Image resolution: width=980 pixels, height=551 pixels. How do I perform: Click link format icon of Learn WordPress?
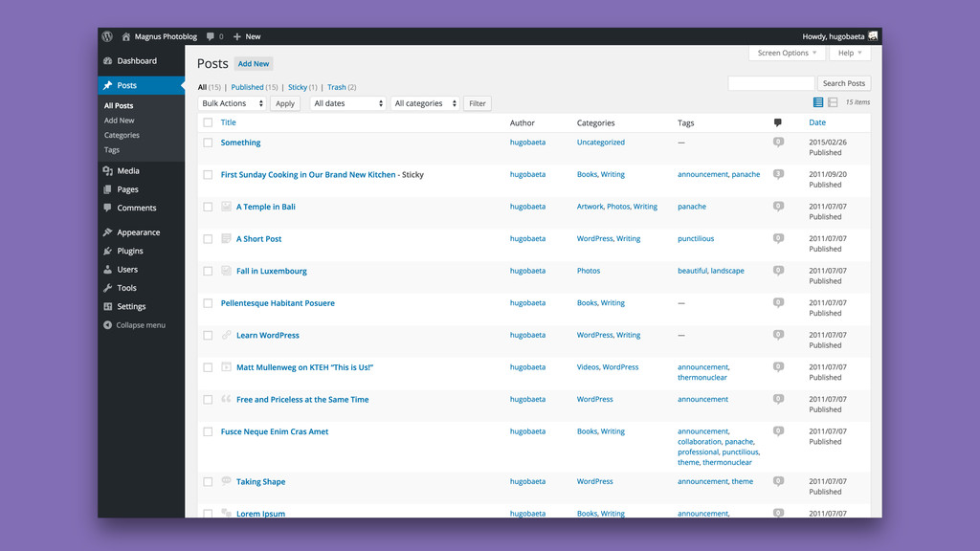pos(226,335)
